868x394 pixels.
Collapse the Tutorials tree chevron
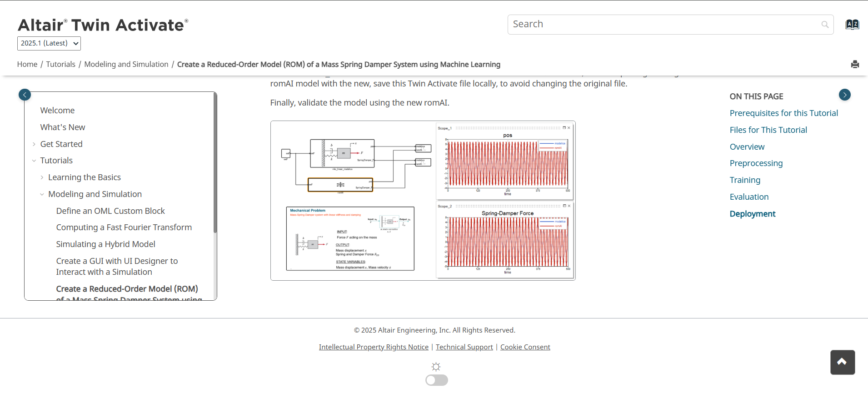point(34,161)
